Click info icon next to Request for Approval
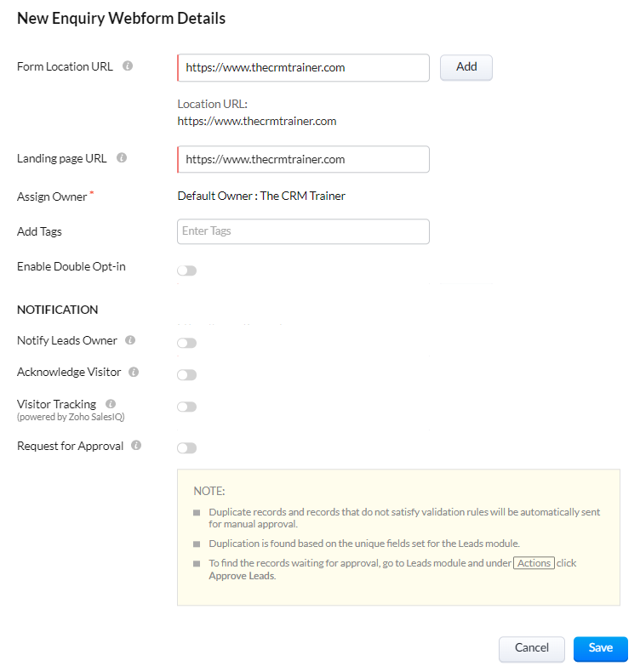 [x=136, y=445]
